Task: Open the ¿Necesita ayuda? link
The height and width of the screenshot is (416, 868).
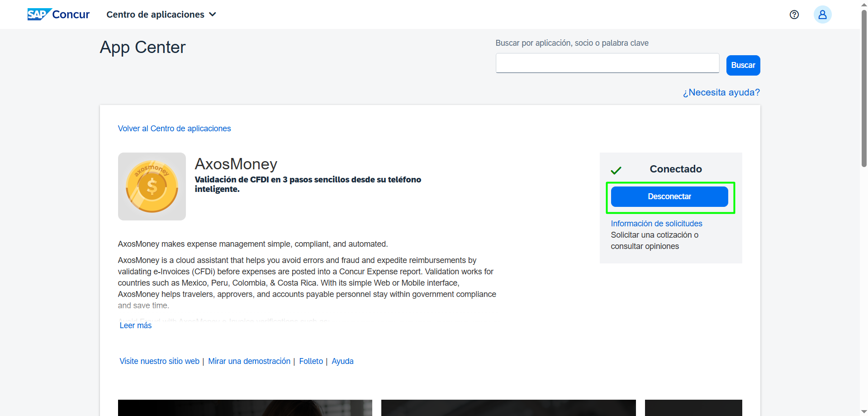Action: coord(721,92)
